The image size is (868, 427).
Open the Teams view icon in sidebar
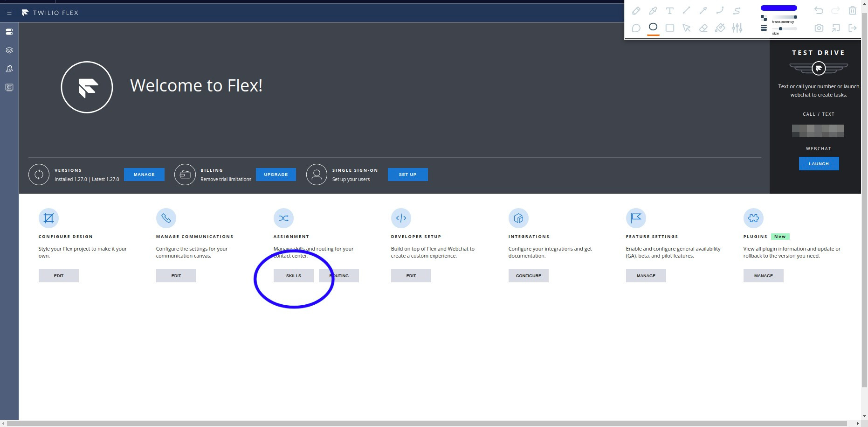pyautogui.click(x=9, y=69)
